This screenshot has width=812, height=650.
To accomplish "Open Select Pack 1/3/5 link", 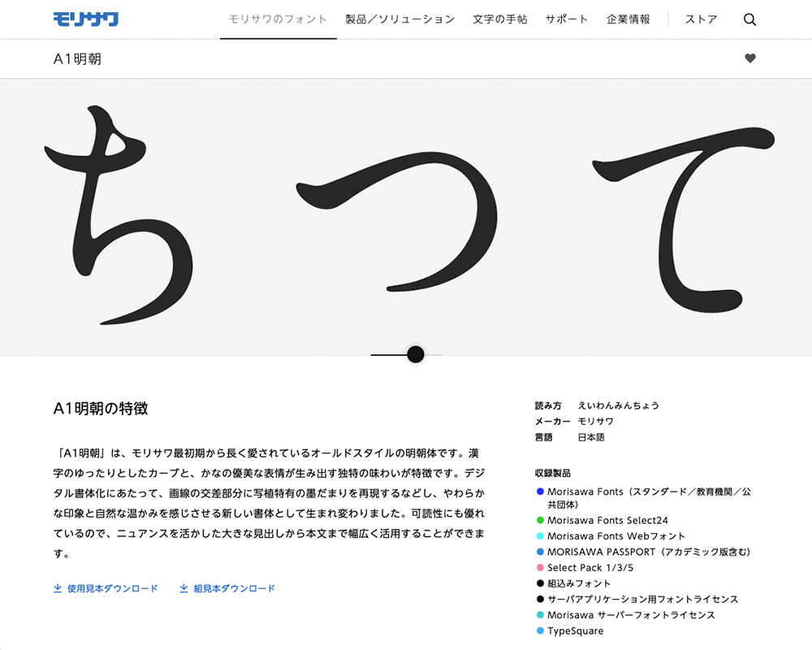I will pos(590,568).
